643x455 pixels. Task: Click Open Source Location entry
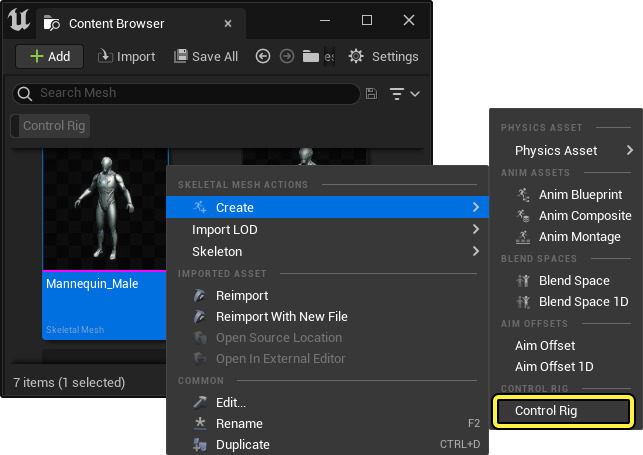pos(327,338)
